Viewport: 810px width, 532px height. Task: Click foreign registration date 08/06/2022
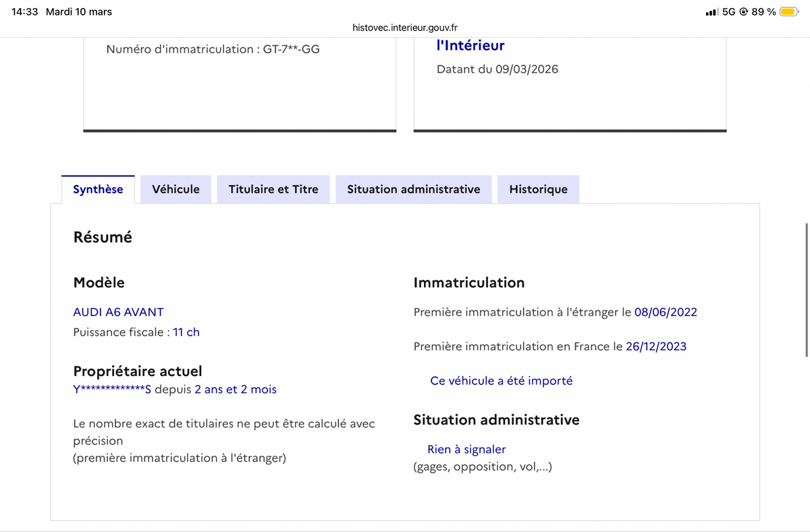click(666, 312)
